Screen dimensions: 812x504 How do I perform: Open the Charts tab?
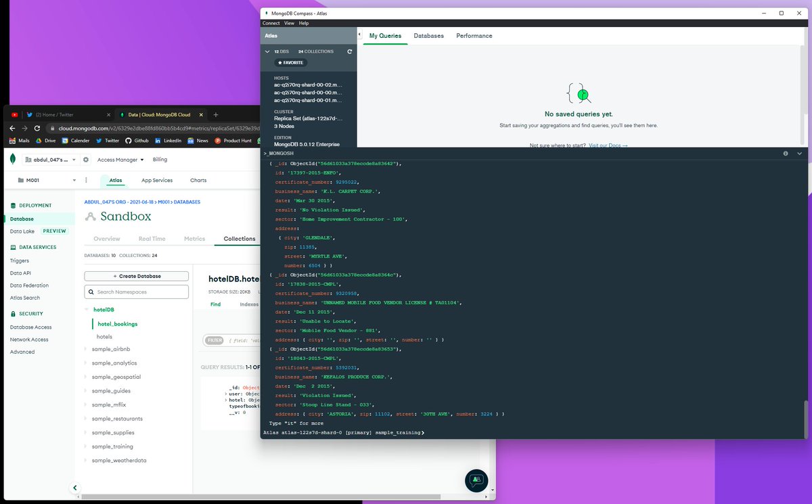pyautogui.click(x=198, y=181)
